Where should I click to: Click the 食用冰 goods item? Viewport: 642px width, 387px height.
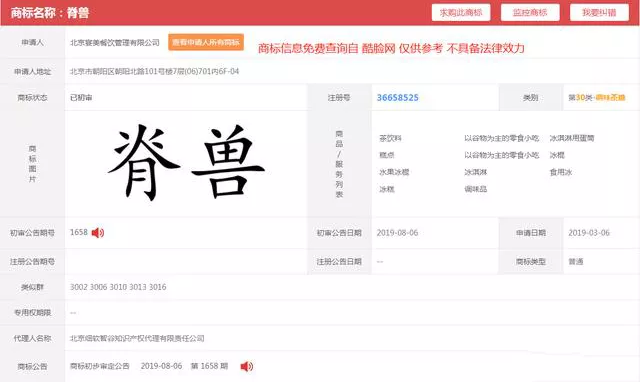[x=561, y=172]
